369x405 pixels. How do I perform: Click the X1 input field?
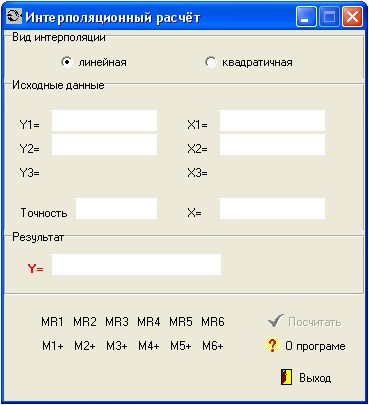(272, 121)
